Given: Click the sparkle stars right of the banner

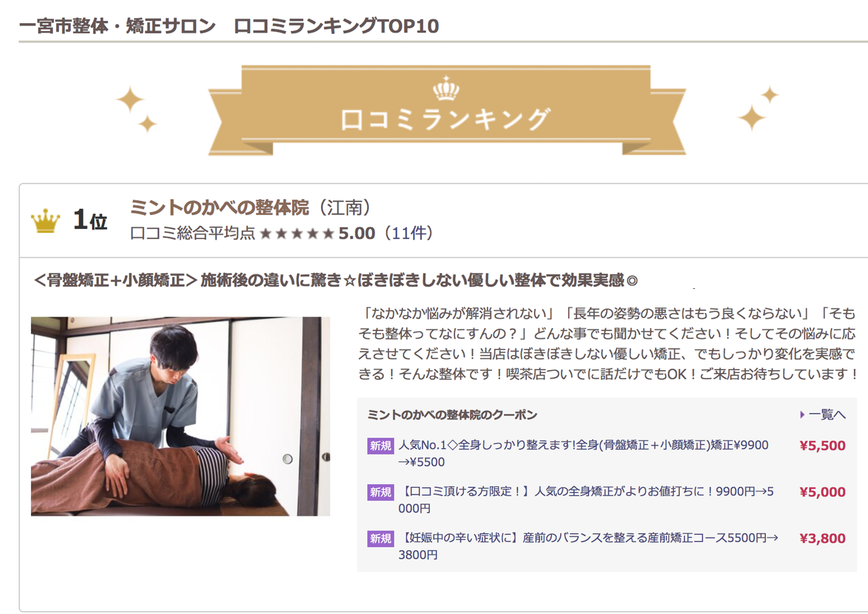Looking at the screenshot, I should pyautogui.click(x=758, y=109).
